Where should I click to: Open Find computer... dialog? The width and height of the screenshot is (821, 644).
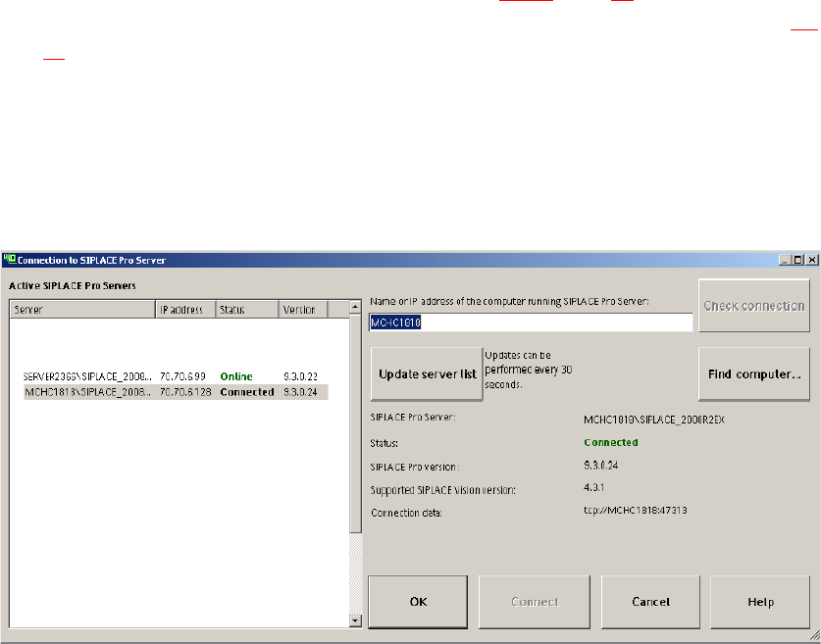[x=754, y=373]
